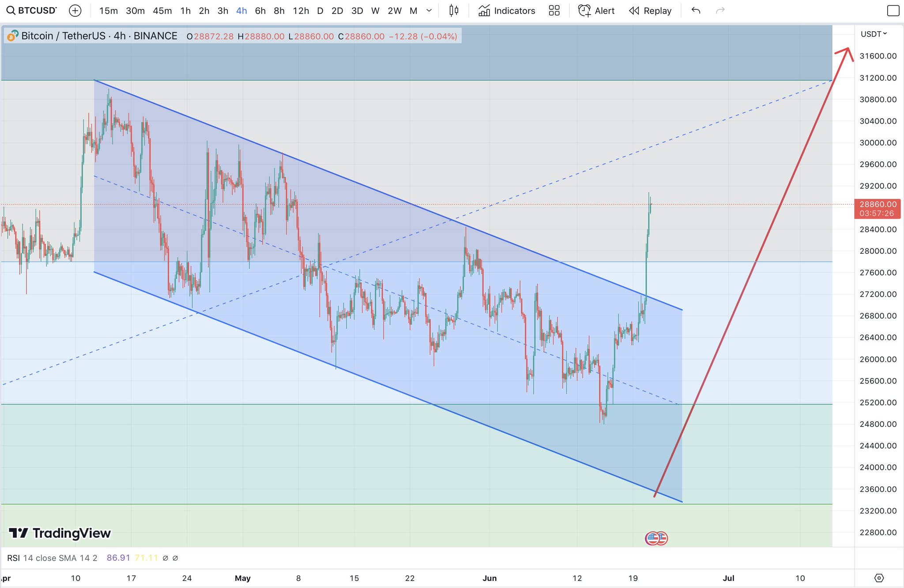The height and width of the screenshot is (588, 904).
Task: Select the 15m timeframe
Action: click(x=109, y=11)
